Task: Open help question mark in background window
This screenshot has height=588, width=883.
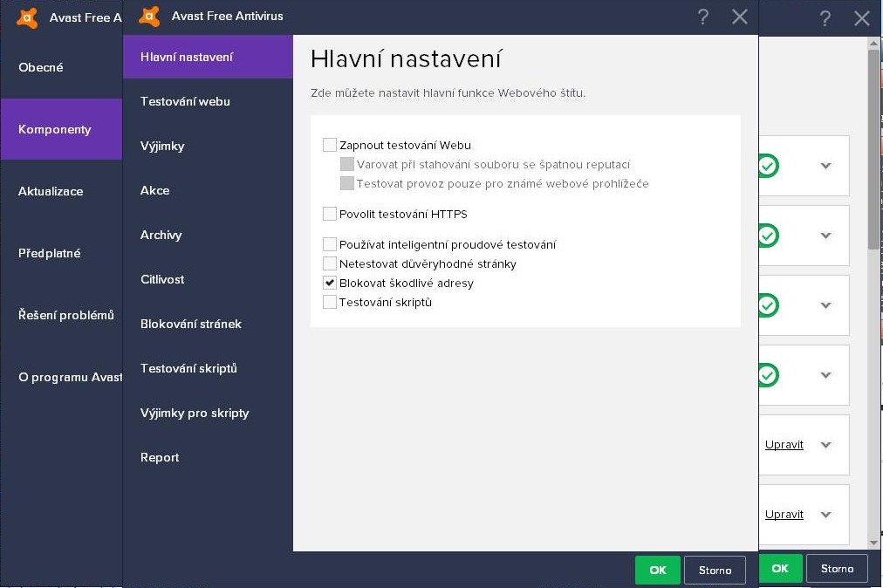Action: coord(825,18)
